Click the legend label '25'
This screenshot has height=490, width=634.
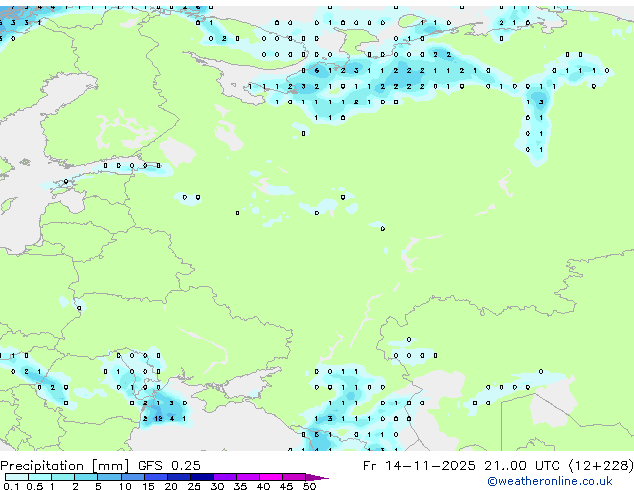point(194,486)
